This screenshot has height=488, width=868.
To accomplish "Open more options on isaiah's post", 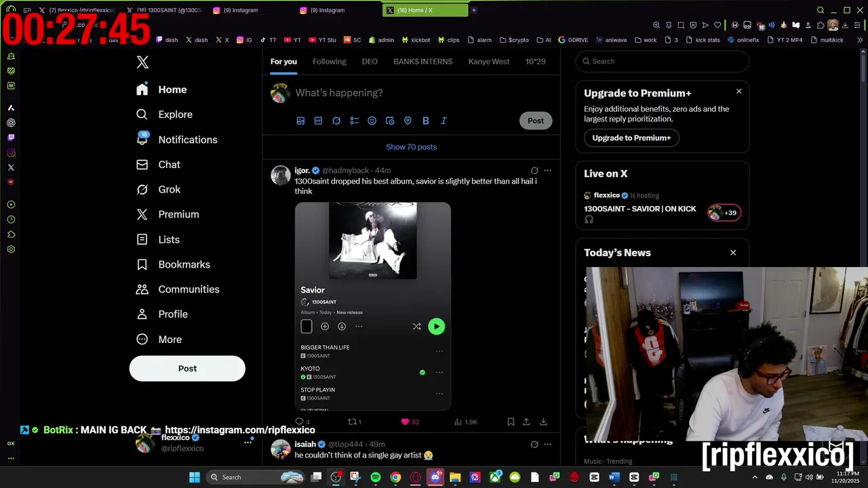I will click(x=548, y=444).
